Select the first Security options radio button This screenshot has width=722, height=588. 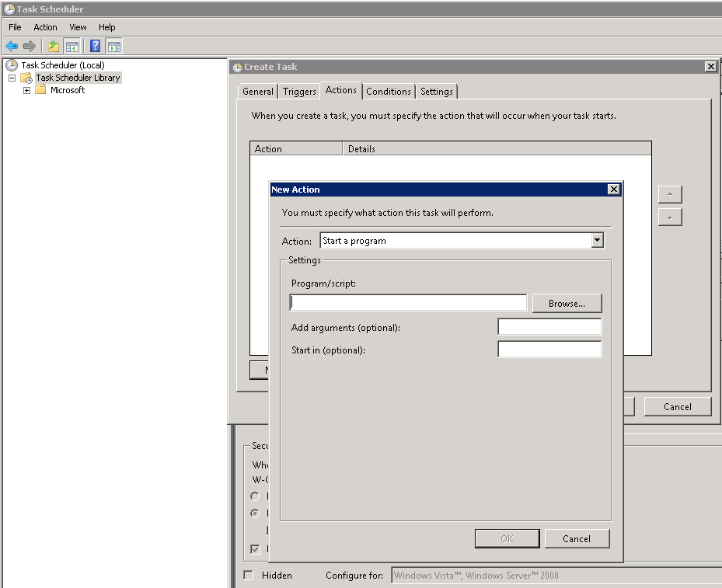[x=255, y=496]
